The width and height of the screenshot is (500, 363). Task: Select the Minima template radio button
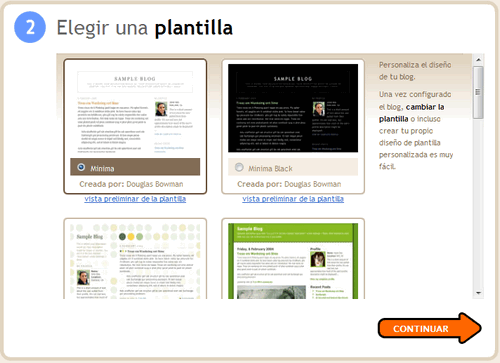pyautogui.click(x=81, y=167)
